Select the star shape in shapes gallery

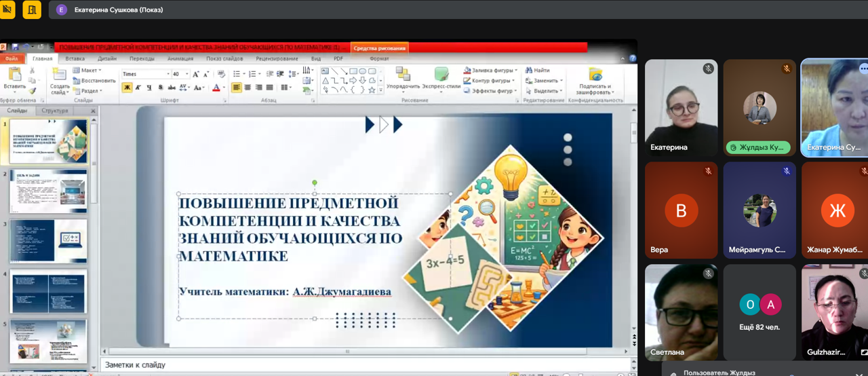pos(372,90)
